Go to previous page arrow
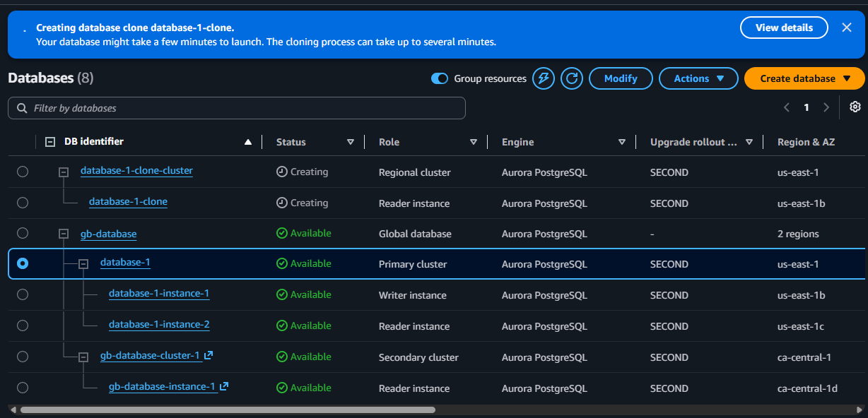The image size is (868, 418). click(x=787, y=107)
